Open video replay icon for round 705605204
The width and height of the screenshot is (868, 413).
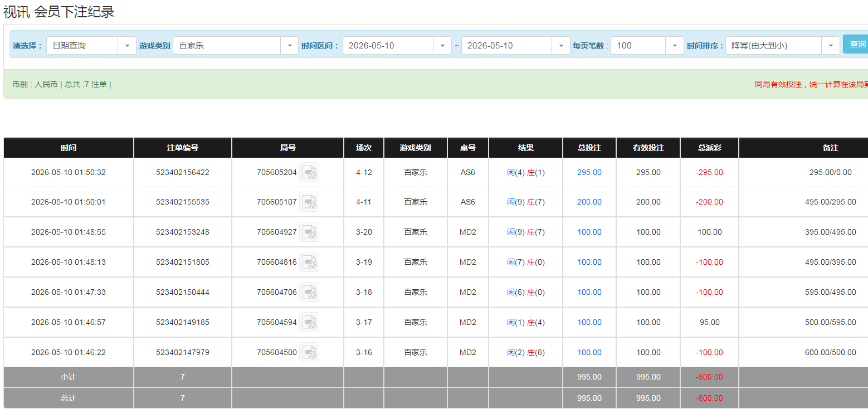coord(309,173)
